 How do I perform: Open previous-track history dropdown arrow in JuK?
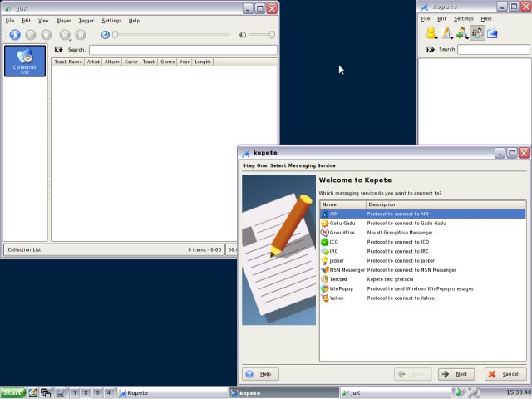pos(70,41)
